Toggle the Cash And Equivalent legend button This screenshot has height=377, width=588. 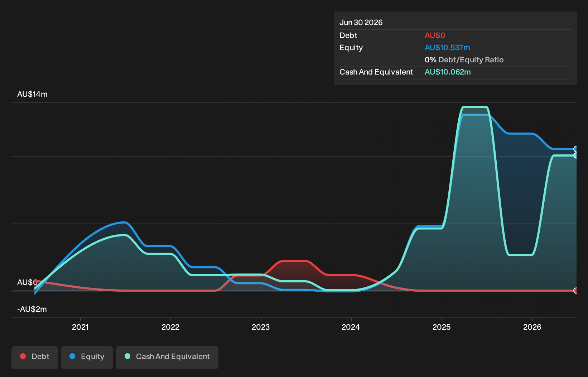coord(167,357)
